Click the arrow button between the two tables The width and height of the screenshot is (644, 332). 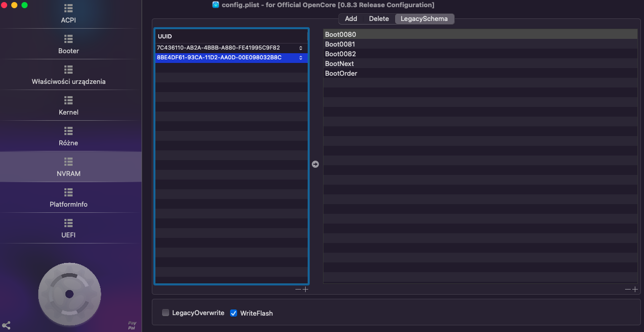click(315, 164)
